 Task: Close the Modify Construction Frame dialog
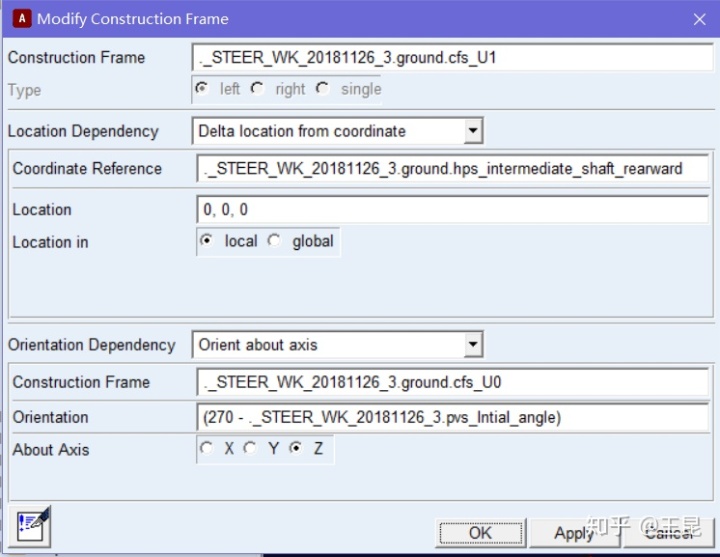click(x=699, y=18)
